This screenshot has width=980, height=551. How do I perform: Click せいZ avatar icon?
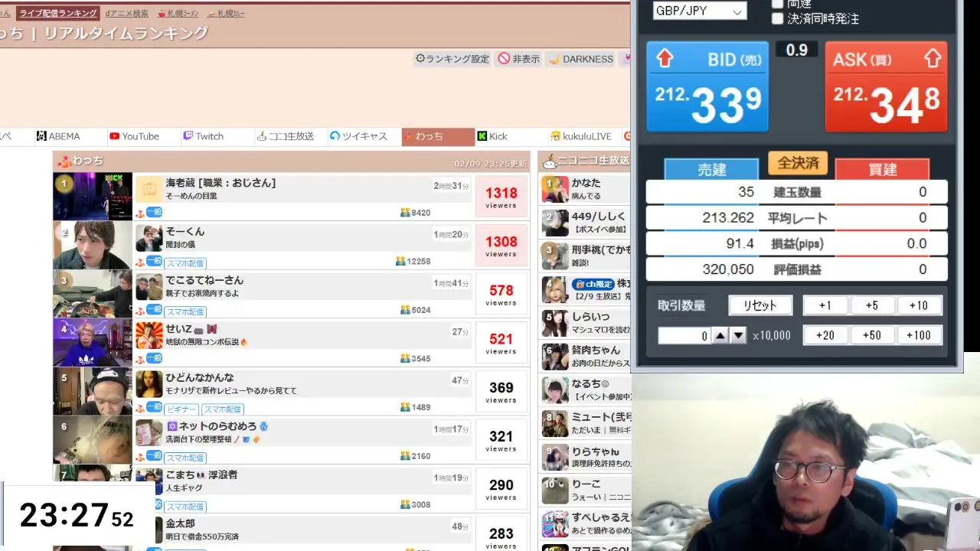pyautogui.click(x=149, y=336)
